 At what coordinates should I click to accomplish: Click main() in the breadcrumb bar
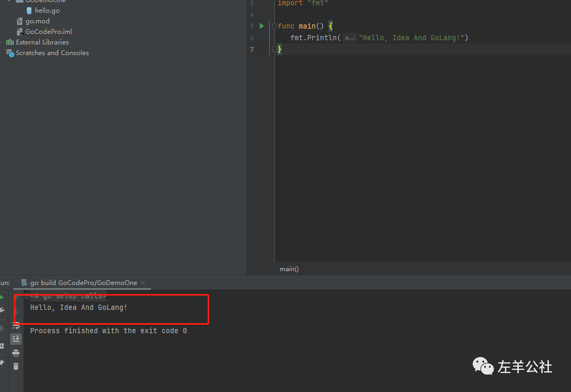(x=289, y=269)
